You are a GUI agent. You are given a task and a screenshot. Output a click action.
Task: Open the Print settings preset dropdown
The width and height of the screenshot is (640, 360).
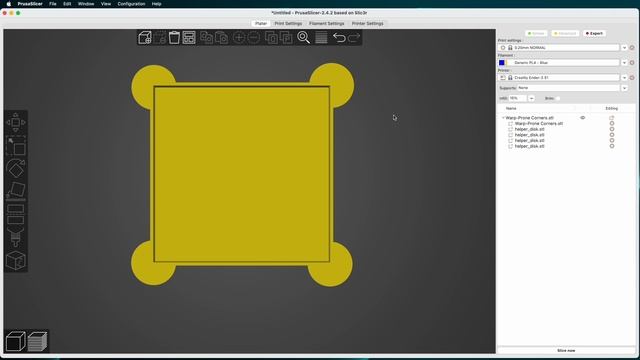point(624,48)
